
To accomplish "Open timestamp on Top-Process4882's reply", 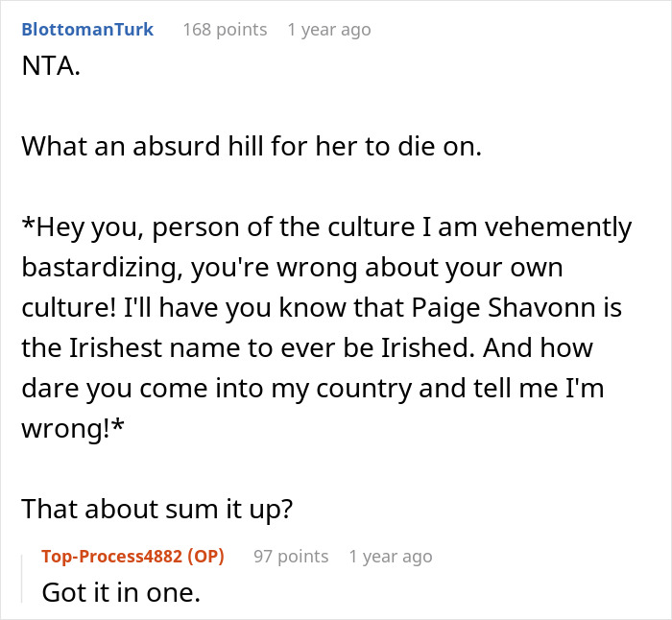I will 390,557.
